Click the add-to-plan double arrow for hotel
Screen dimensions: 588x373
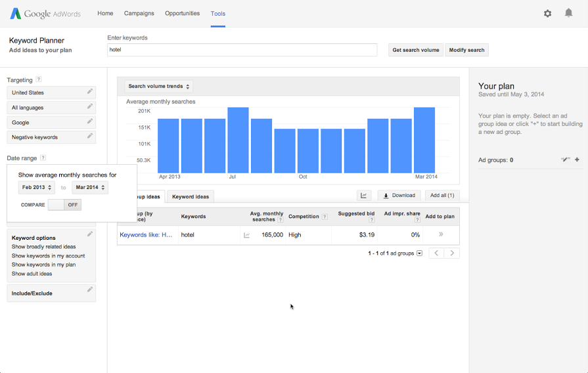(440, 234)
